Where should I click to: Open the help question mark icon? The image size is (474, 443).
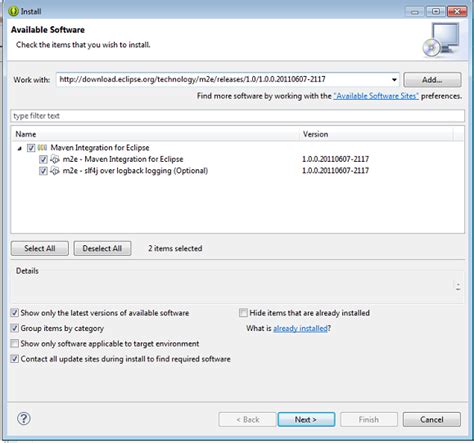click(x=24, y=418)
